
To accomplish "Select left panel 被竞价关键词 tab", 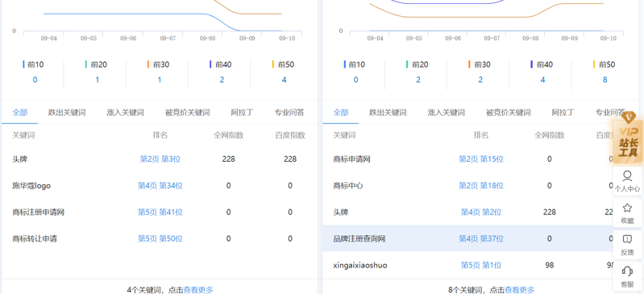I will click(x=187, y=112).
